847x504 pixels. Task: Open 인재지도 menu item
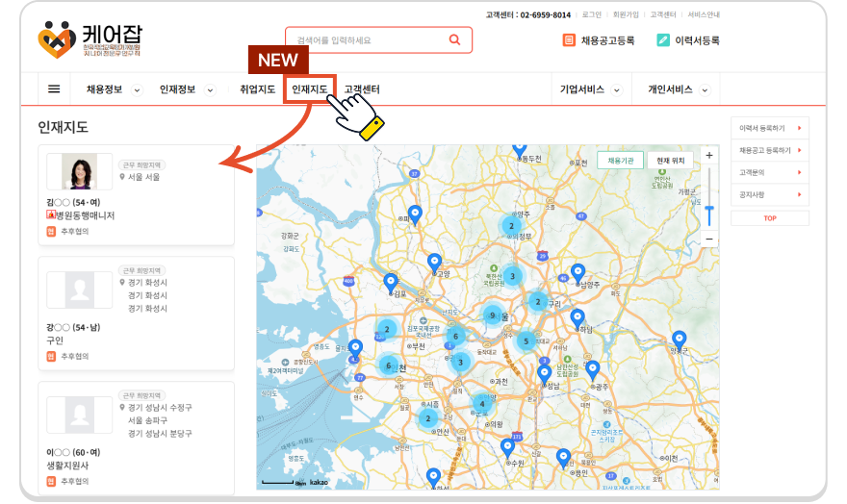310,89
